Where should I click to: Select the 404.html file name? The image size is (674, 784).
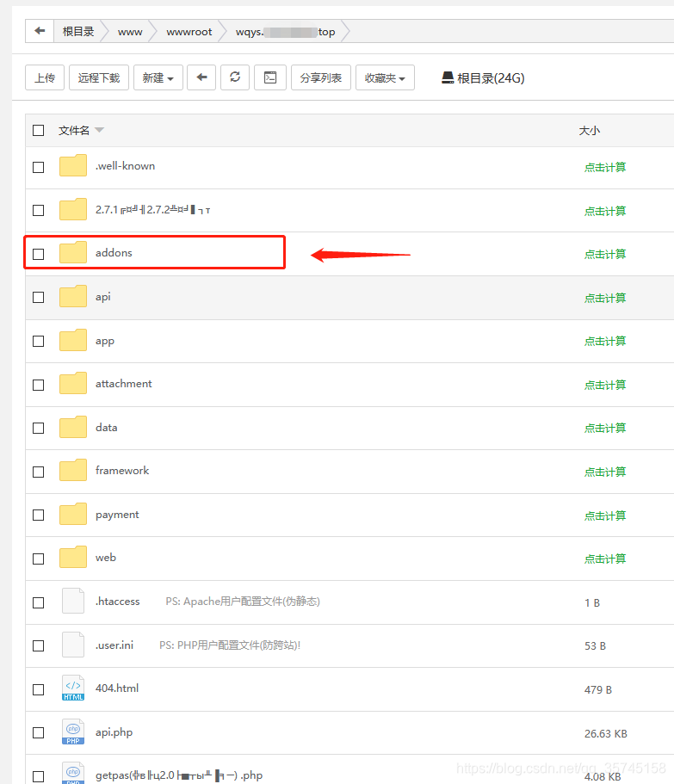[x=117, y=688]
